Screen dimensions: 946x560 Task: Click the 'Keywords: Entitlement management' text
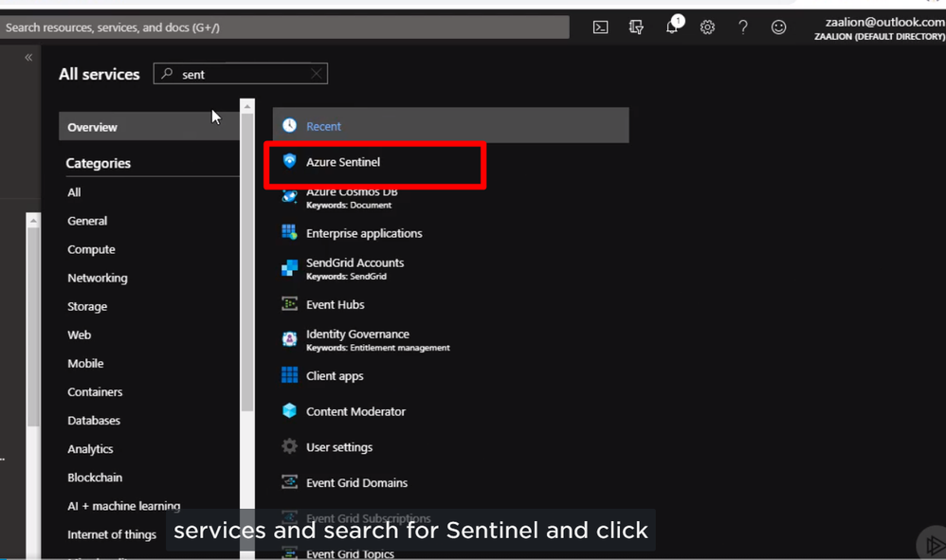coord(377,348)
